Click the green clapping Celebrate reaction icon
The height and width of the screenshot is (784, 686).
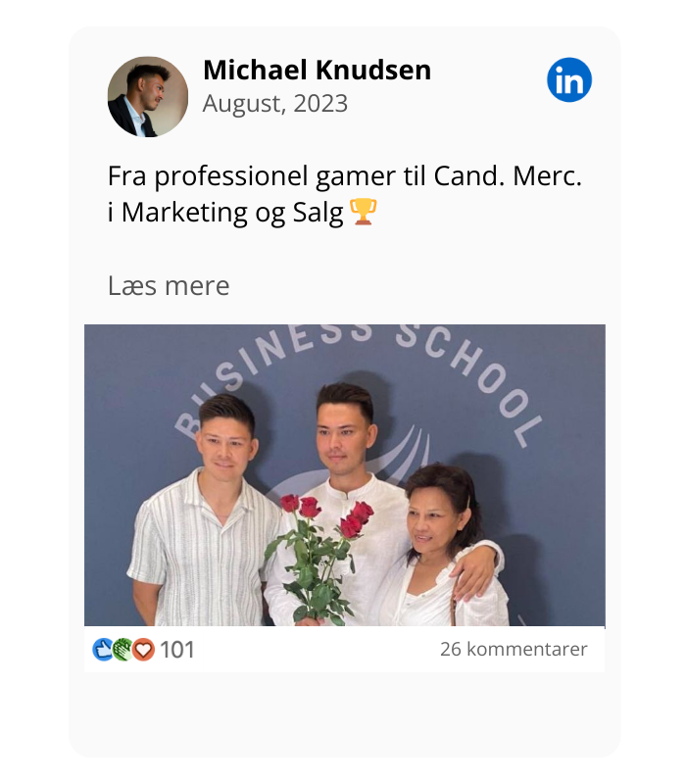[x=122, y=650]
